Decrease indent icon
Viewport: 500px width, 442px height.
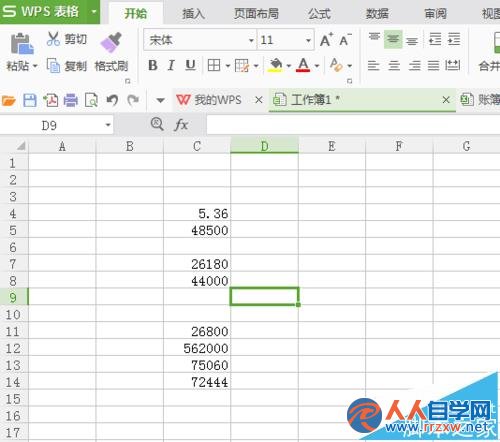(x=435, y=39)
